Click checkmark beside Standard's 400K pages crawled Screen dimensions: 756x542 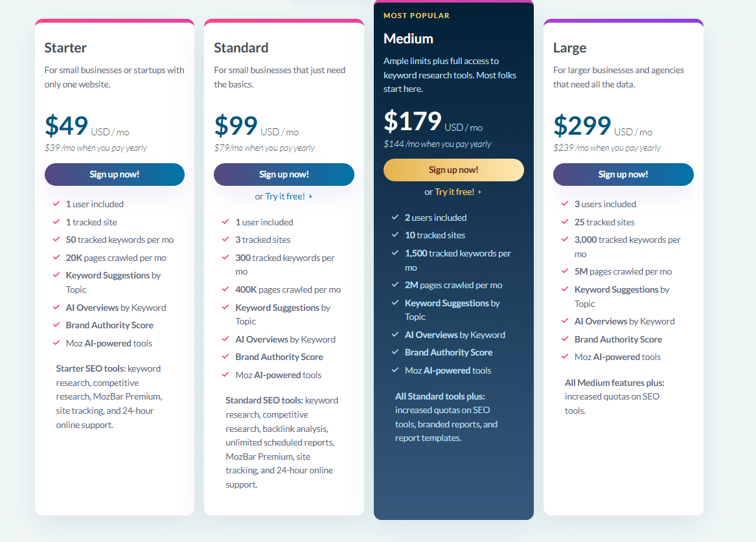pyautogui.click(x=225, y=289)
